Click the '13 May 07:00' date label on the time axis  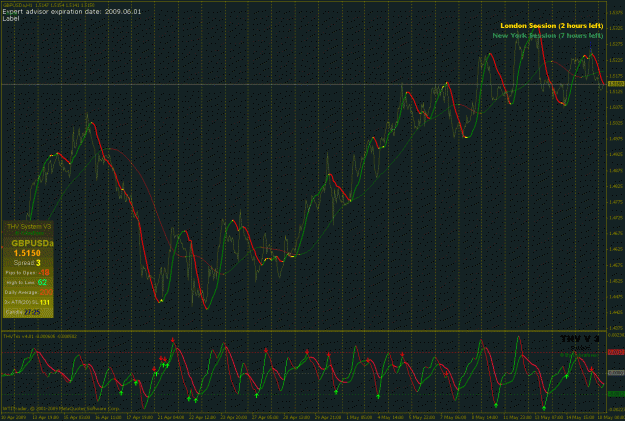pos(548,417)
